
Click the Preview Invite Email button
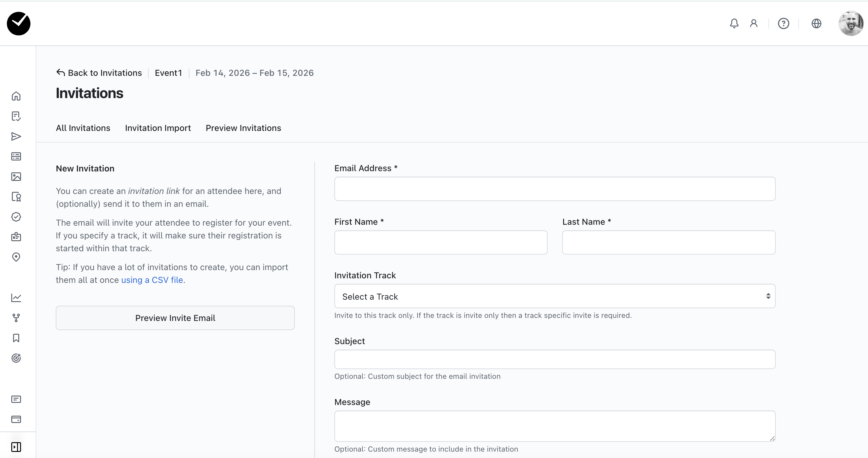point(175,318)
